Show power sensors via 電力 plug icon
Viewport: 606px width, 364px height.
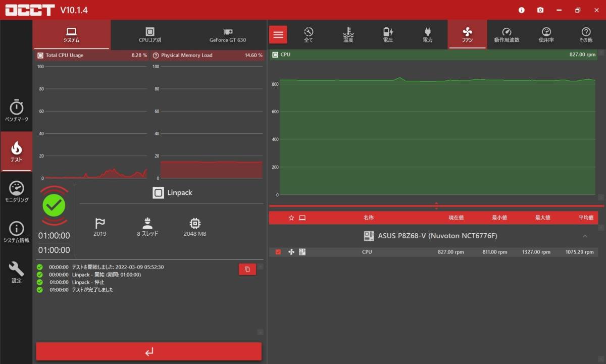click(x=427, y=34)
